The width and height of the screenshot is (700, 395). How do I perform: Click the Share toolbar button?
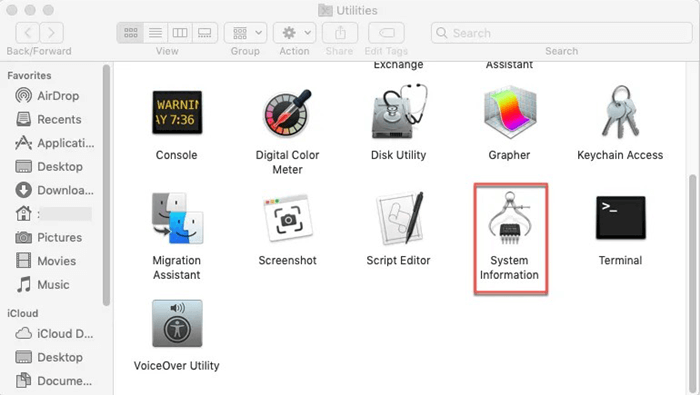click(x=340, y=33)
